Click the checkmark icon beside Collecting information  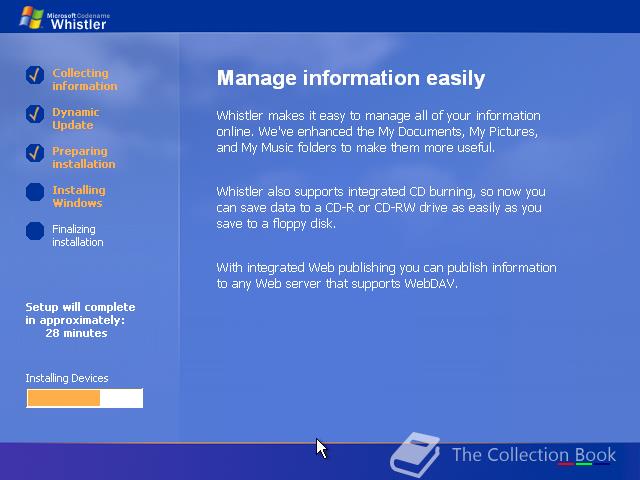(35, 75)
